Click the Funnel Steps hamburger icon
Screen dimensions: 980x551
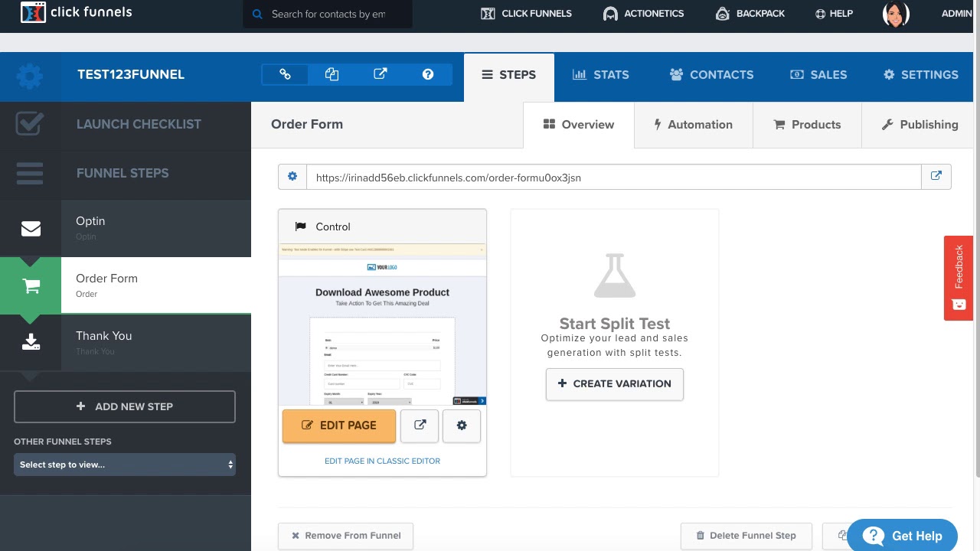point(30,173)
